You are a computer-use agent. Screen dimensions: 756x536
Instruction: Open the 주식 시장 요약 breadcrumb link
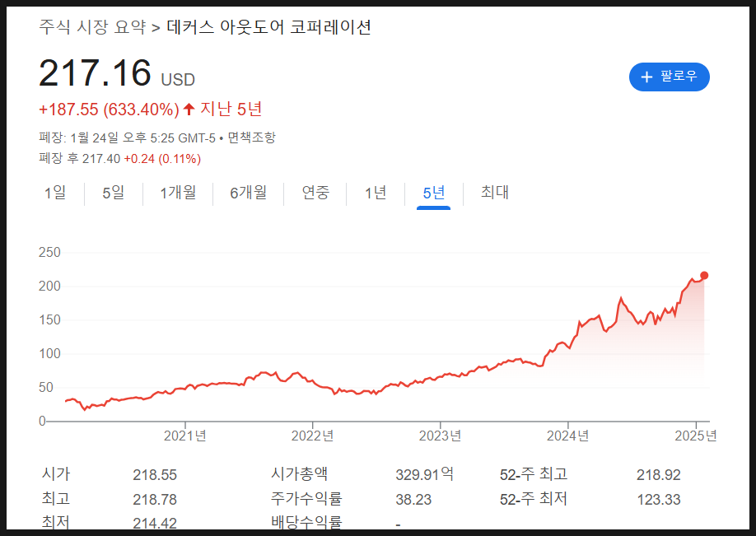[x=92, y=27]
